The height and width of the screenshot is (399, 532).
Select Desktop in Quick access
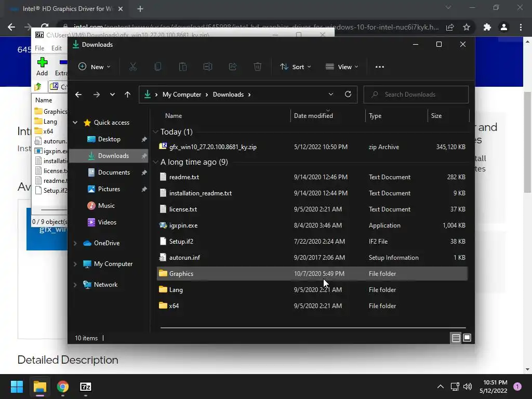click(x=109, y=139)
